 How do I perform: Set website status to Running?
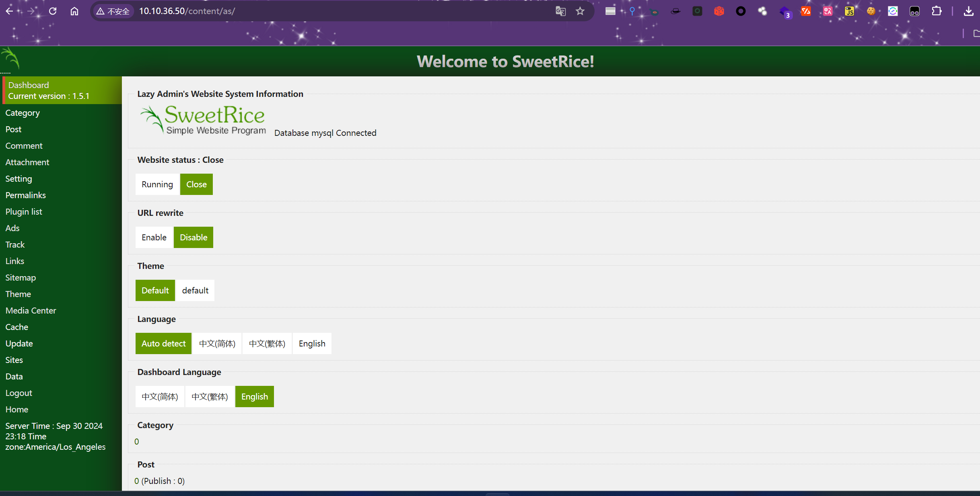point(157,184)
